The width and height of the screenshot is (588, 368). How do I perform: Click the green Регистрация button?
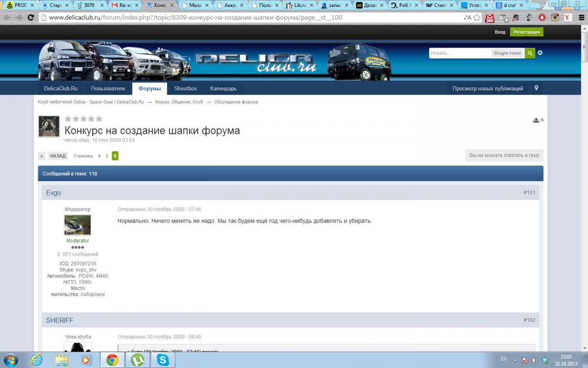[526, 32]
